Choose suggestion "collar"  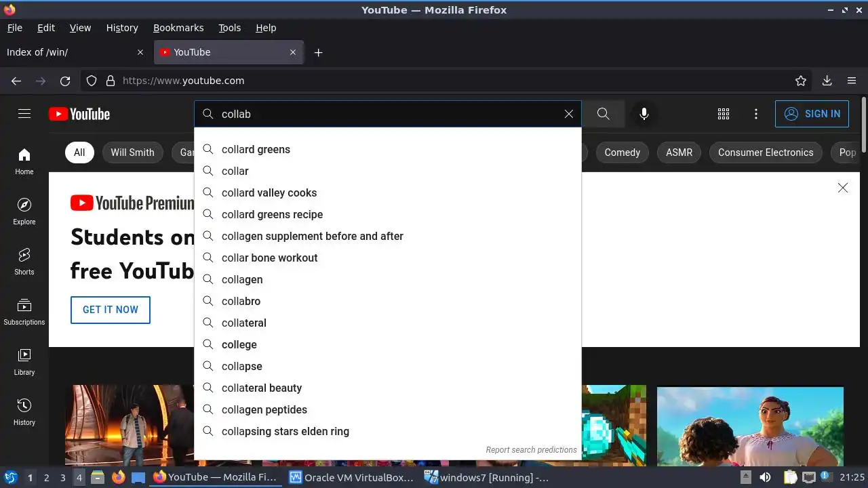coord(388,171)
